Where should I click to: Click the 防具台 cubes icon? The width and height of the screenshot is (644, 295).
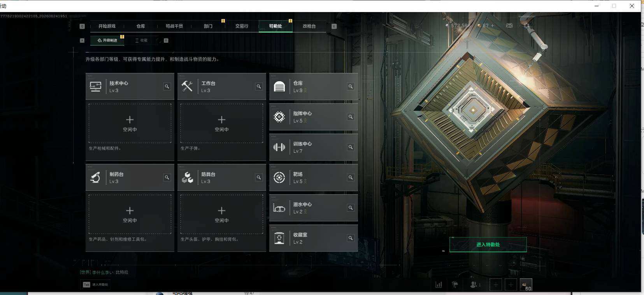point(187,177)
